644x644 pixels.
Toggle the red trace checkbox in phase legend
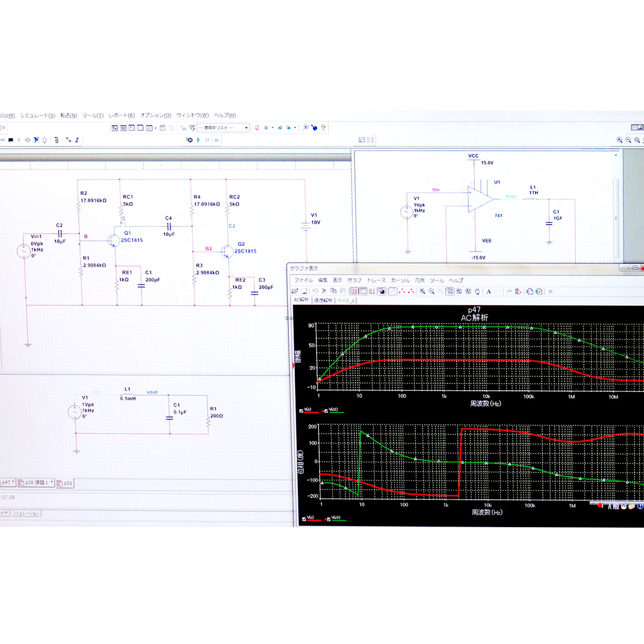pyautogui.click(x=304, y=519)
